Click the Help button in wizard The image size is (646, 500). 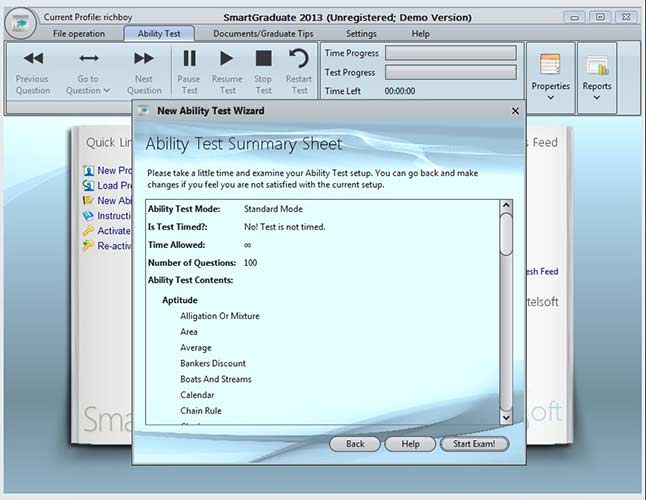410,444
